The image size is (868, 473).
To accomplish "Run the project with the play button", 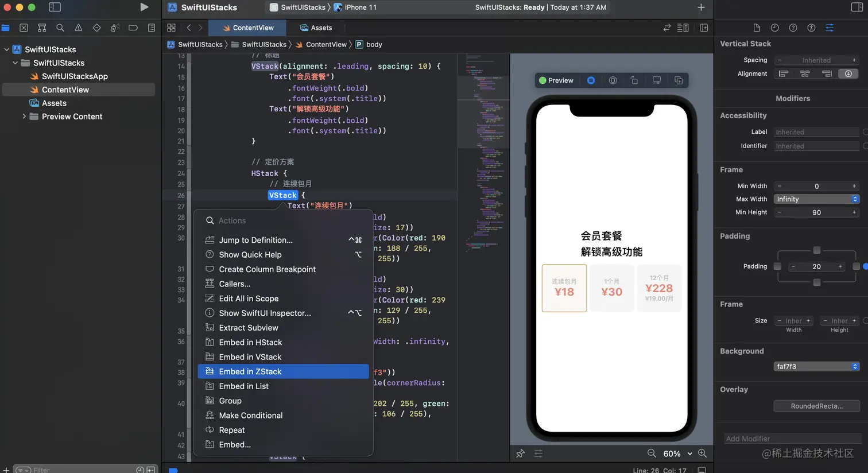I will click(x=144, y=7).
